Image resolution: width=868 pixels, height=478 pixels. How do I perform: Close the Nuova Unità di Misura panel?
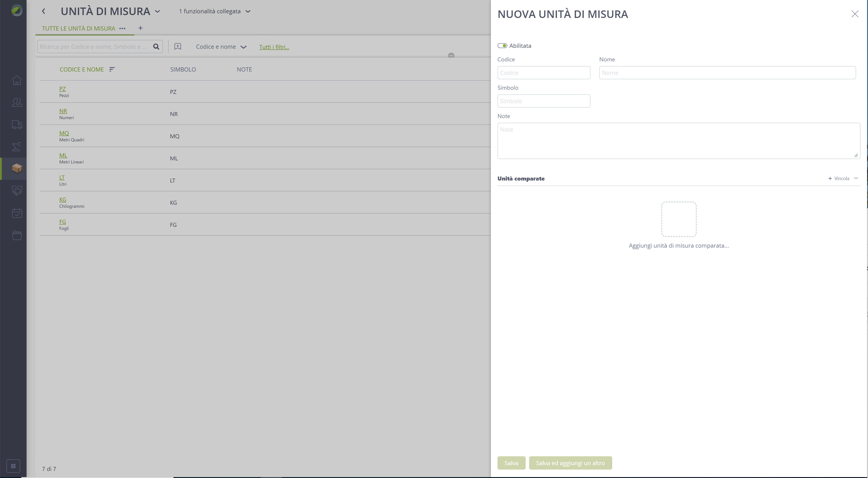point(855,14)
